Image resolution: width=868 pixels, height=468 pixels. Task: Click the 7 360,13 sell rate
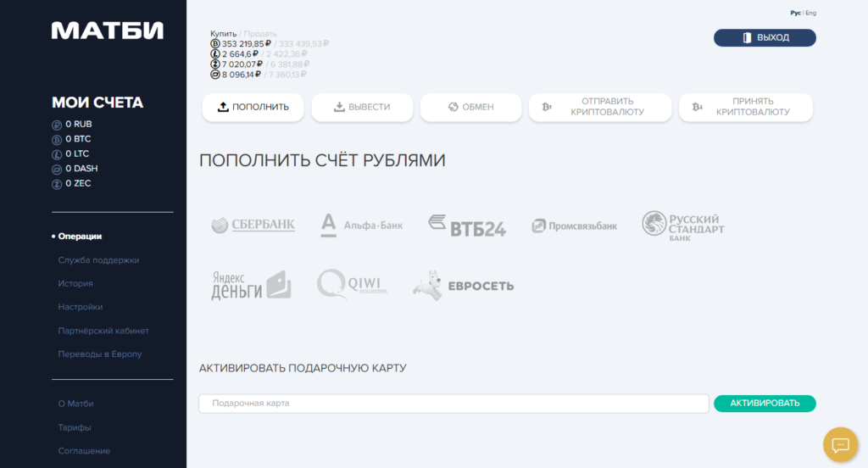coord(288,75)
